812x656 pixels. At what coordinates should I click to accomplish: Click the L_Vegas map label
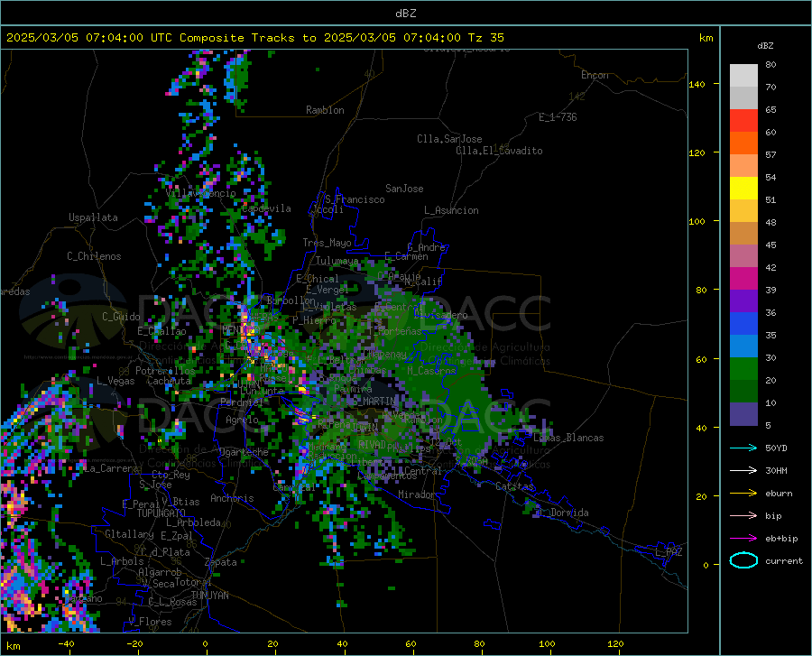[115, 381]
